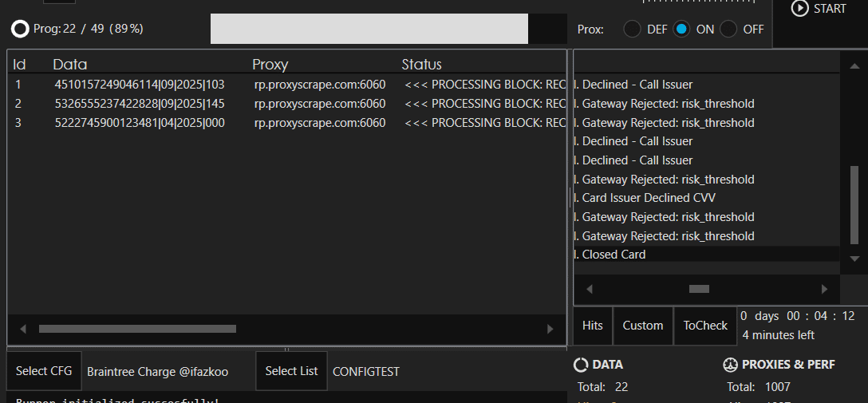Select the OFF proxy radio button
868x403 pixels.
pyautogui.click(x=728, y=29)
